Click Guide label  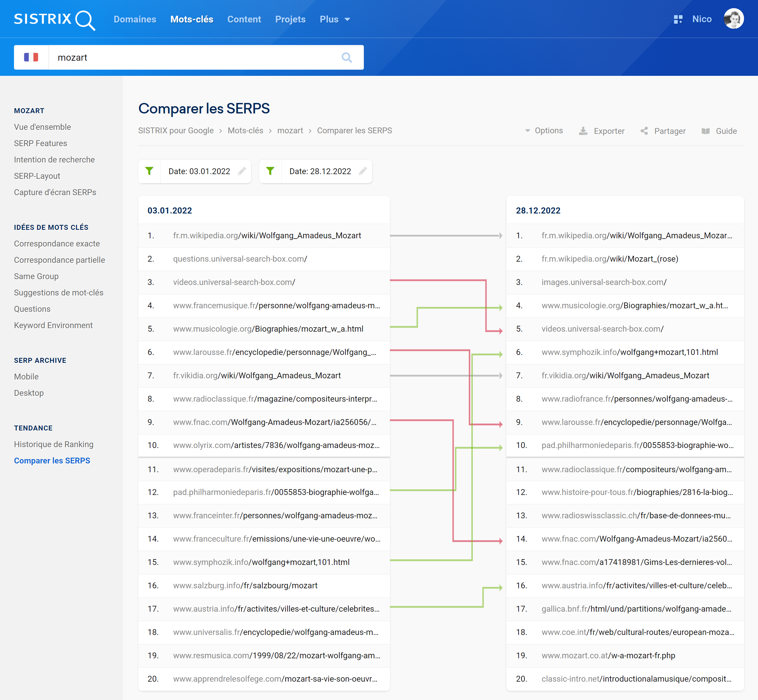click(726, 131)
